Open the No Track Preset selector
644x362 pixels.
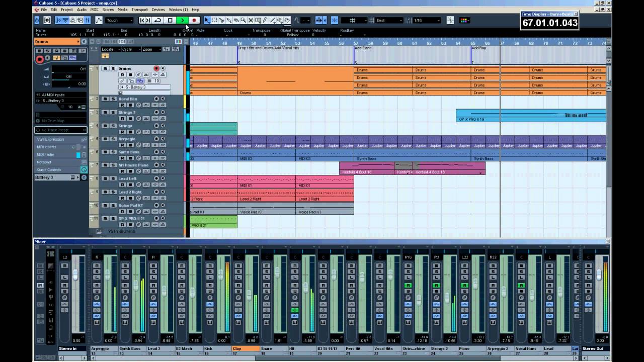(60, 130)
